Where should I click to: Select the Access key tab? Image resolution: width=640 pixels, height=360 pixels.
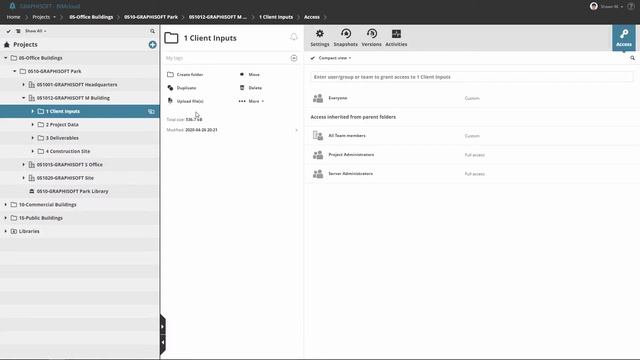coord(624,38)
